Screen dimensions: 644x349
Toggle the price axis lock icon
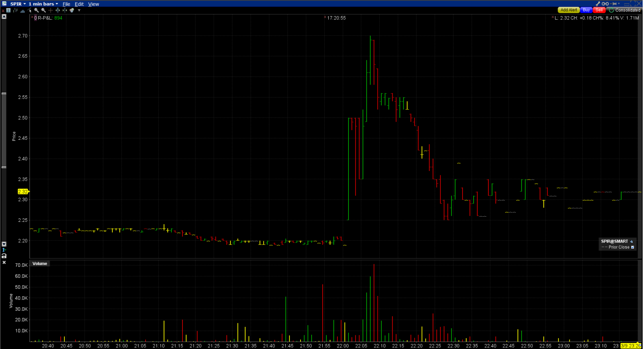click(x=4, y=256)
